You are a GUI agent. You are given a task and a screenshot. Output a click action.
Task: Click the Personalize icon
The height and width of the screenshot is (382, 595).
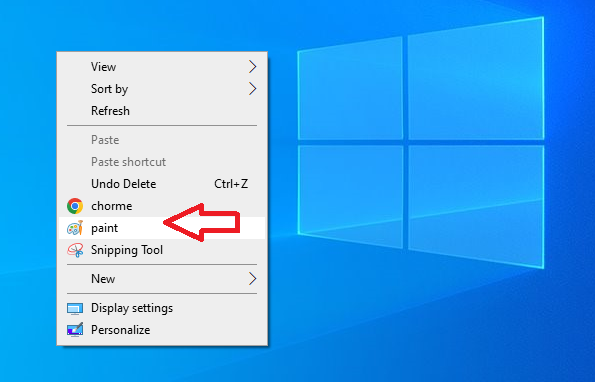click(75, 330)
